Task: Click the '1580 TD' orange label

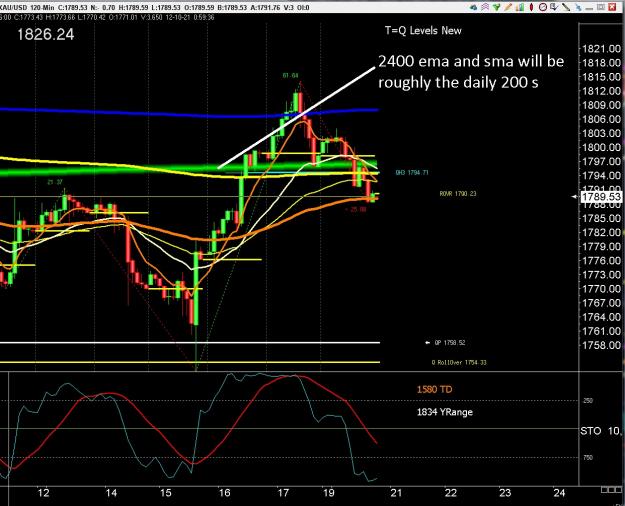Action: point(434,390)
